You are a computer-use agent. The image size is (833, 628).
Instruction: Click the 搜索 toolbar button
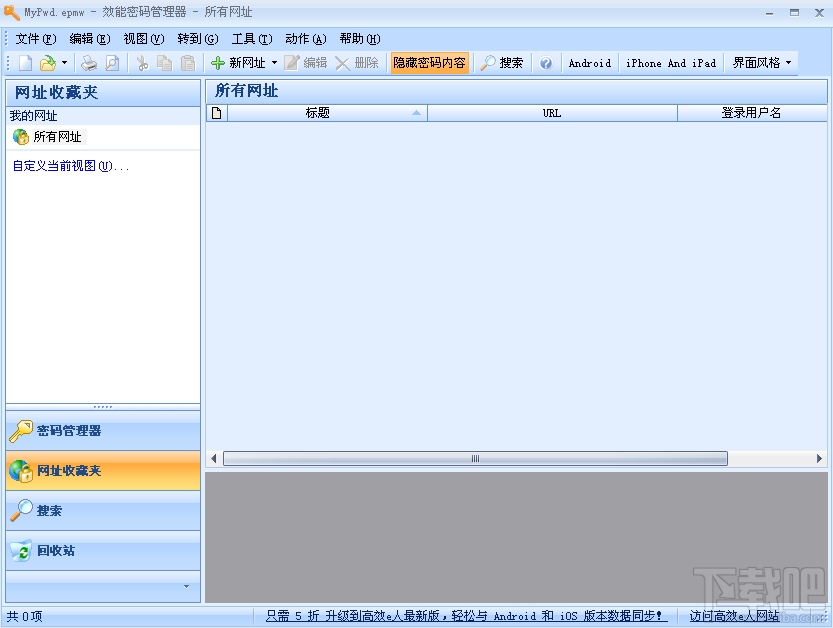click(x=502, y=63)
